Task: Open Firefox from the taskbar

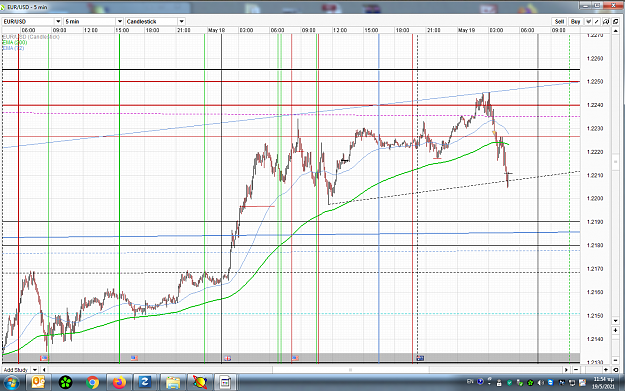Action: 119,383
